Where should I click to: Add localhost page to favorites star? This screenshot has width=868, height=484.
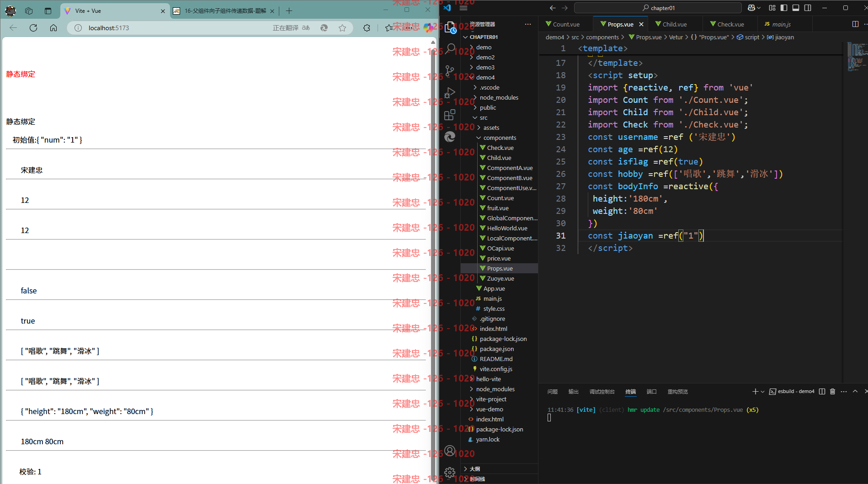tap(342, 28)
